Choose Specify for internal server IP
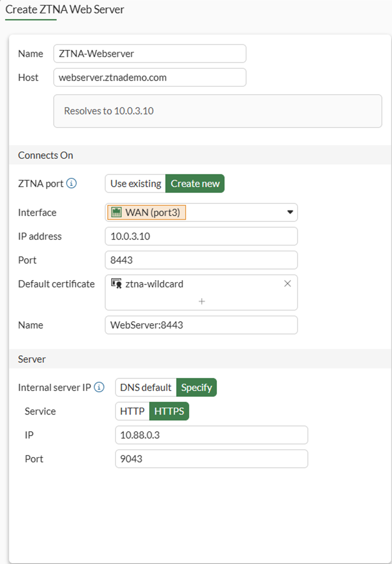The image size is (392, 564). [x=196, y=387]
